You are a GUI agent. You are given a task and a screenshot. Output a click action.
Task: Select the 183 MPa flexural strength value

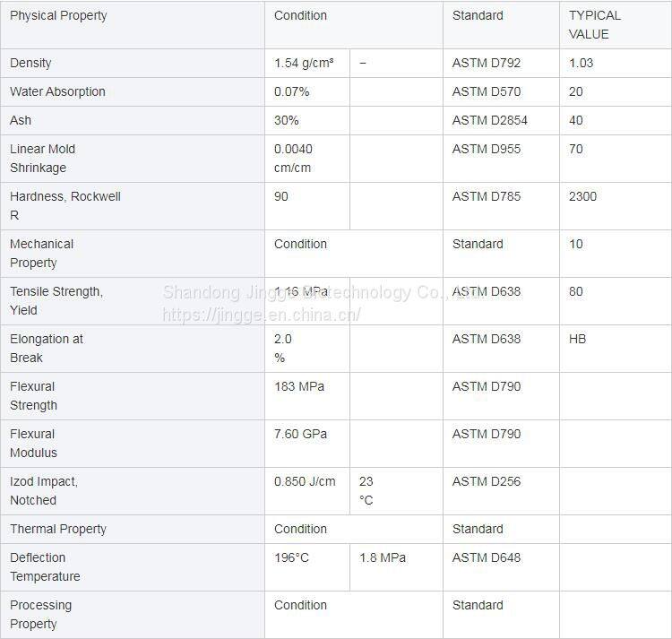299,387
